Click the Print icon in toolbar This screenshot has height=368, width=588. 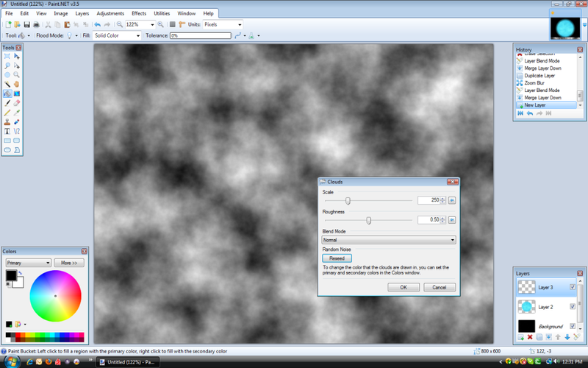click(36, 24)
